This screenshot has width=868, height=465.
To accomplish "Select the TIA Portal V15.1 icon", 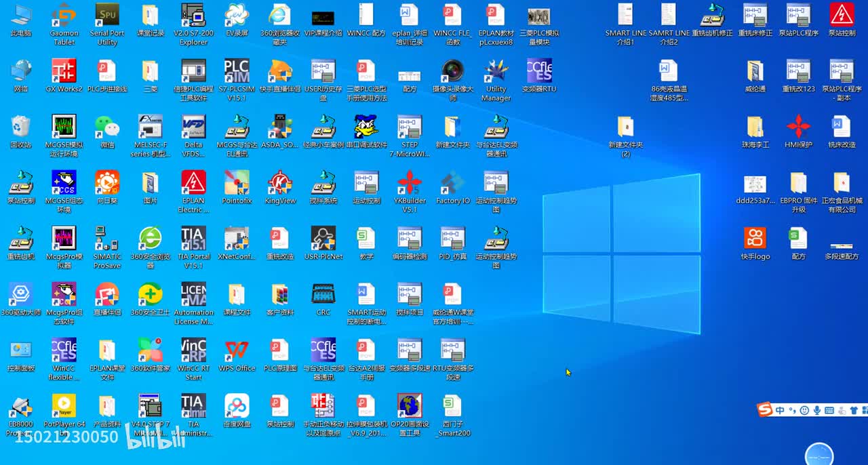I will point(193,239).
